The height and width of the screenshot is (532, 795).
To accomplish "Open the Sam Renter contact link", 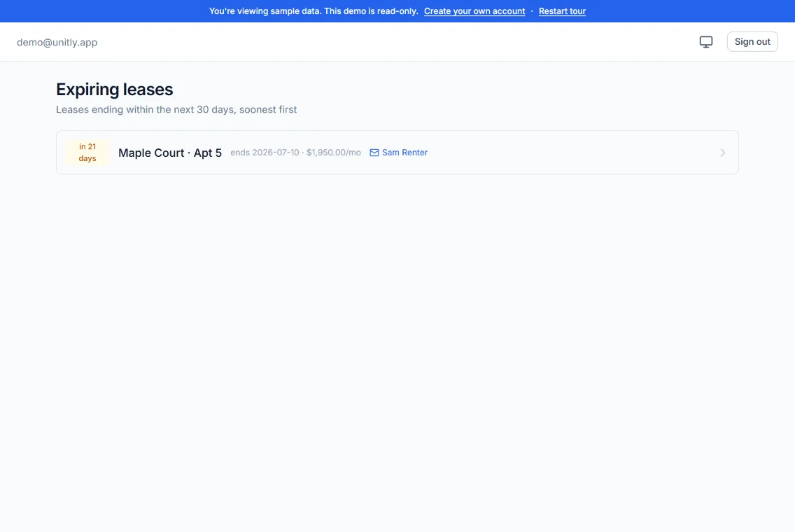I will coord(398,153).
